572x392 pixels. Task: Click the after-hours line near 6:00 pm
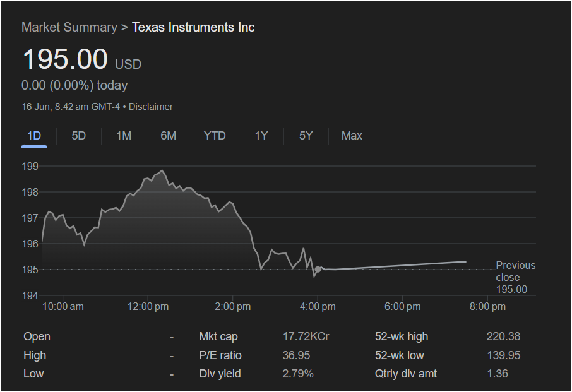(x=402, y=266)
